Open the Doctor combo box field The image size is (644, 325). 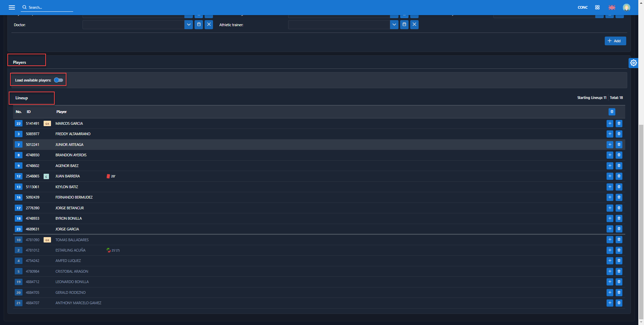click(133, 24)
